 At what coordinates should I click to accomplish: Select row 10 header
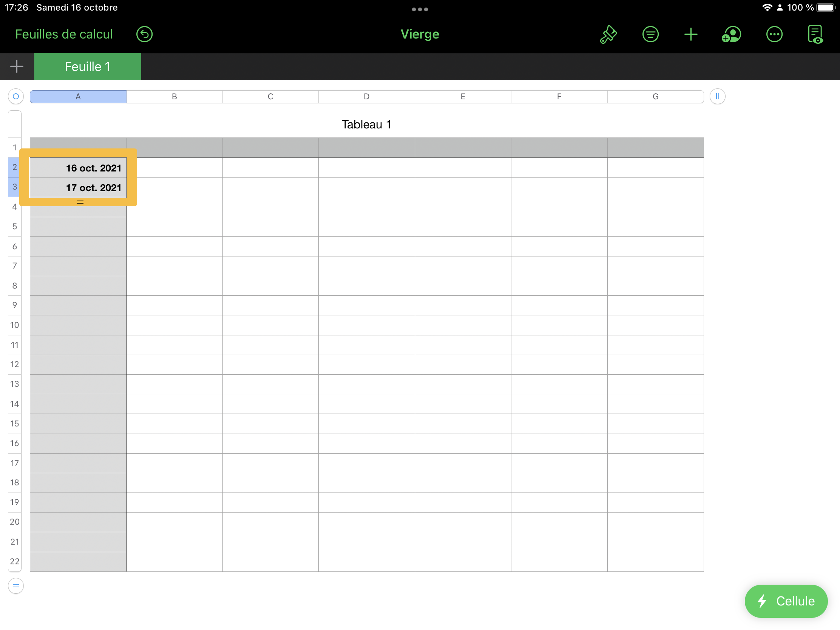14,325
